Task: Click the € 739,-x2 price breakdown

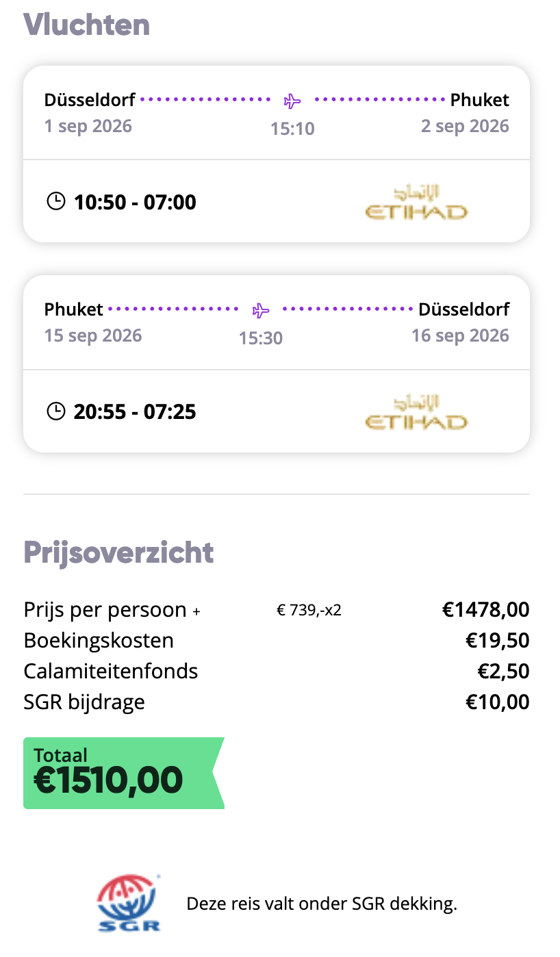Action: pos(309,610)
